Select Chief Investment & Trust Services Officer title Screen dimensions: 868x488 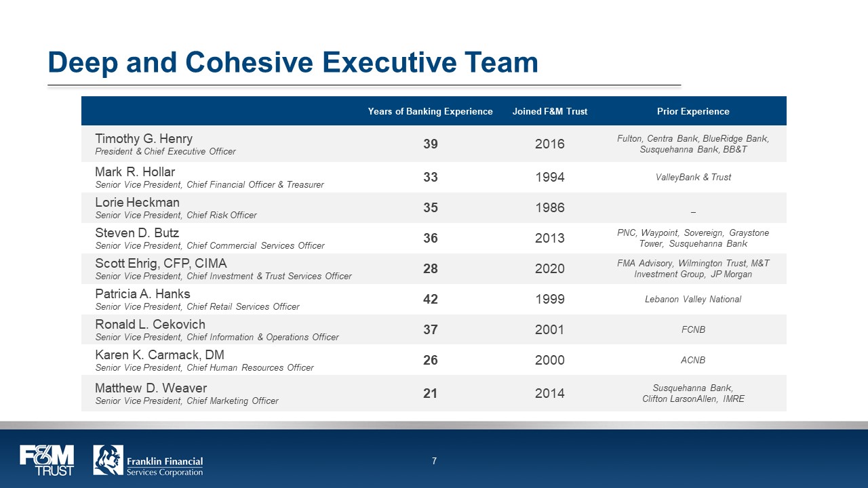224,276
